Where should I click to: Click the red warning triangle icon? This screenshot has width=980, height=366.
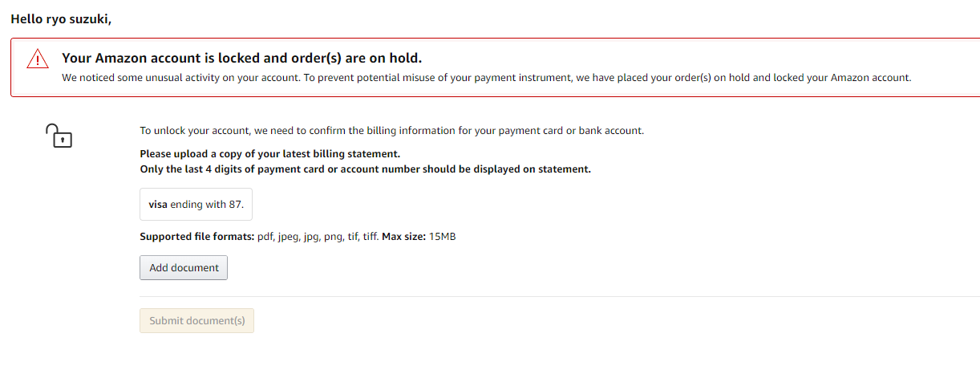(37, 59)
